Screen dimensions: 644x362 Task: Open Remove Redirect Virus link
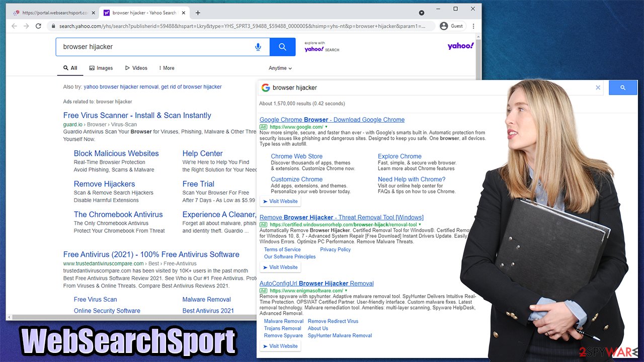point(333,321)
